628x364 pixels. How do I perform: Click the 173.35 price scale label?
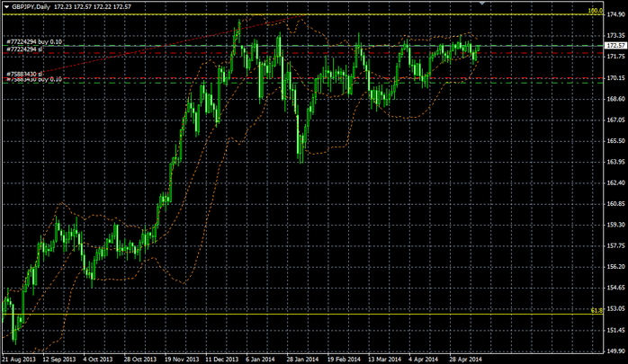[x=616, y=36]
